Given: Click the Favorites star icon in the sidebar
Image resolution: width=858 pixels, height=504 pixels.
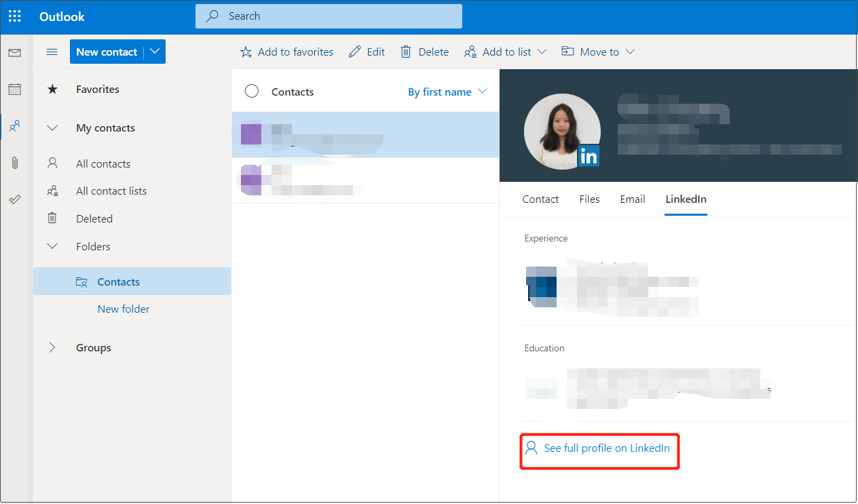Looking at the screenshot, I should tap(52, 89).
